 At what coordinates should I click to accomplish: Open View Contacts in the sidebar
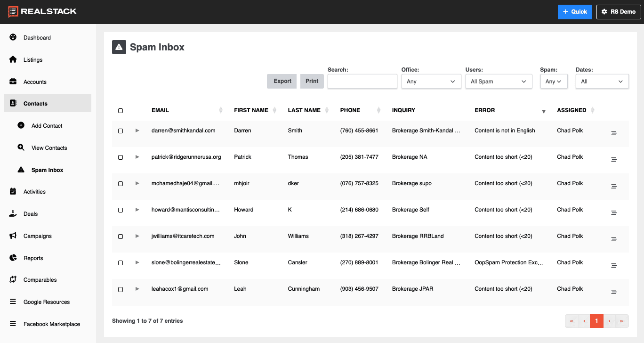(x=49, y=148)
